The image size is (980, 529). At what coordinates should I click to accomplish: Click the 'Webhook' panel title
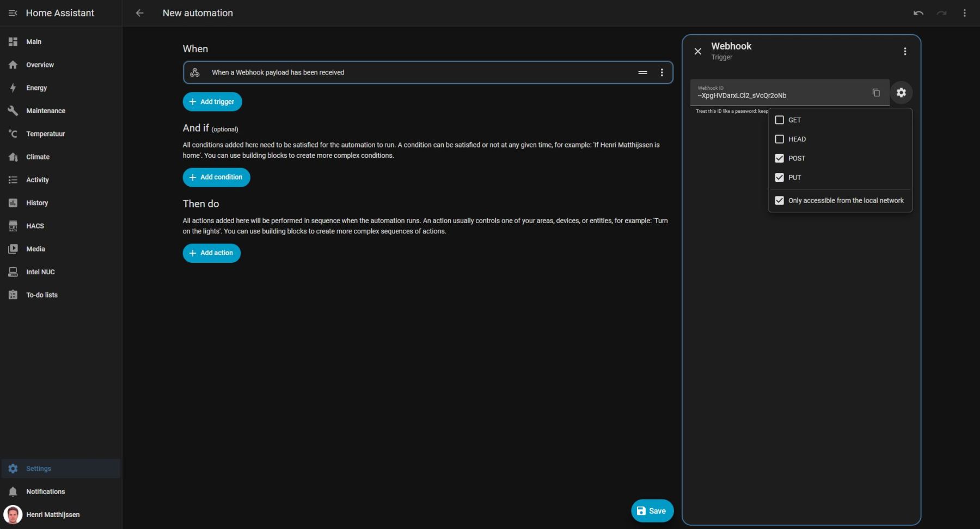(x=731, y=46)
